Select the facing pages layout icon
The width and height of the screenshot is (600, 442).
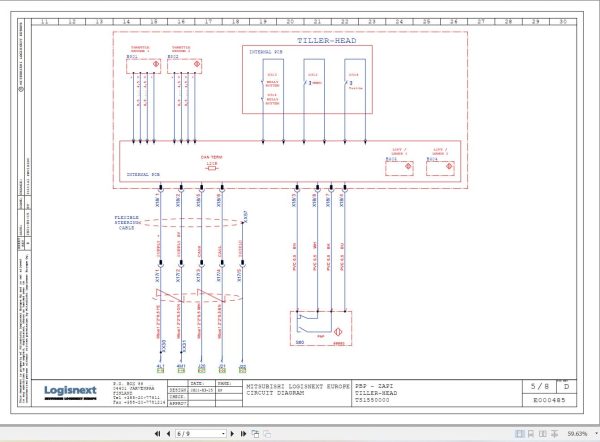[543, 434]
